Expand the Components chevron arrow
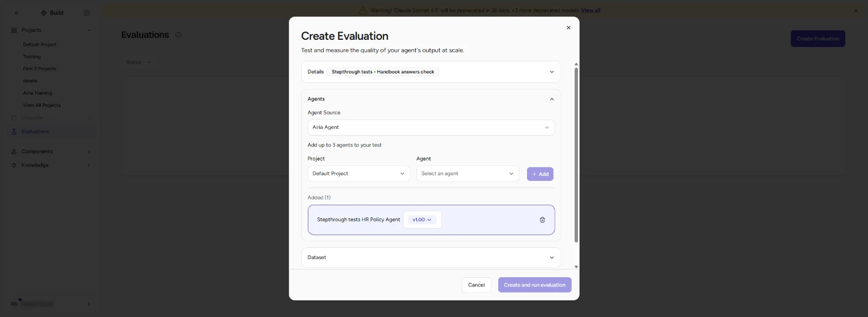 tap(89, 152)
